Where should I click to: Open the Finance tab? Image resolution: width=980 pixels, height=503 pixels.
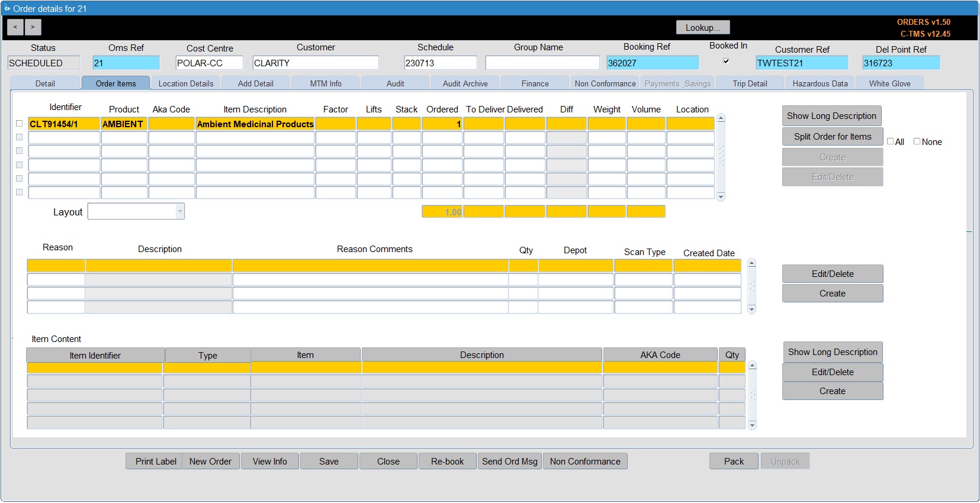click(x=535, y=83)
